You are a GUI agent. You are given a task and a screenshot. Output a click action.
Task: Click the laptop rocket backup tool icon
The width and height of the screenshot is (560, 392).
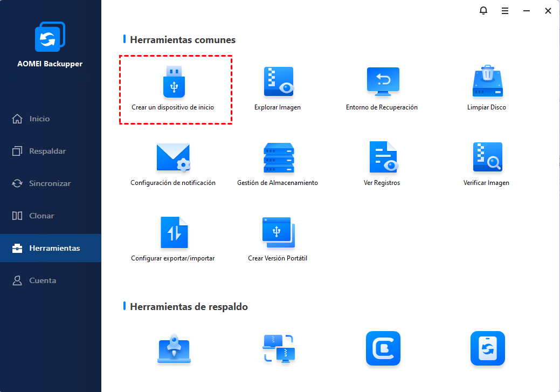click(174, 348)
